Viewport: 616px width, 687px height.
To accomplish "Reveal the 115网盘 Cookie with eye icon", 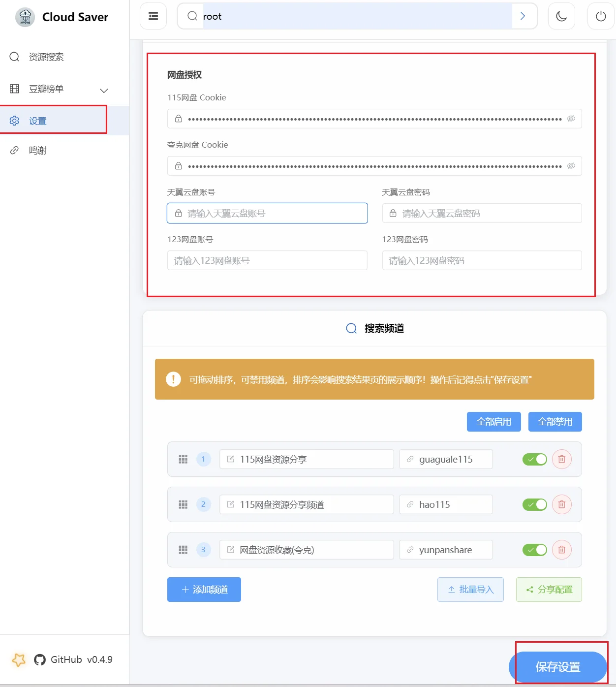I will click(x=571, y=119).
